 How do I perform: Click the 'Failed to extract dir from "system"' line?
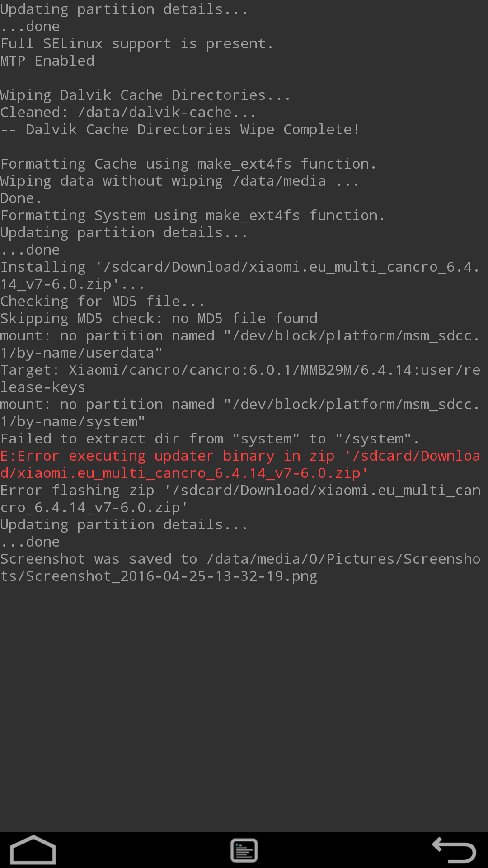[x=210, y=439]
